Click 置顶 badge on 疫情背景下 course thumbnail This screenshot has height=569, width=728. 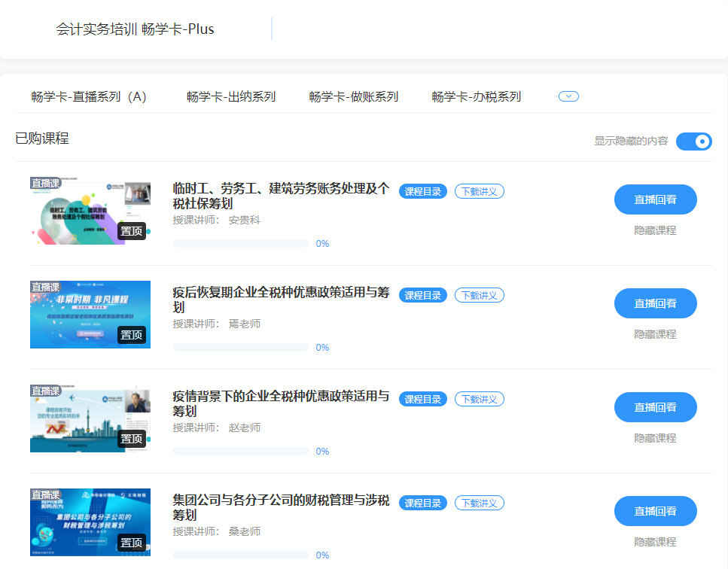132,439
